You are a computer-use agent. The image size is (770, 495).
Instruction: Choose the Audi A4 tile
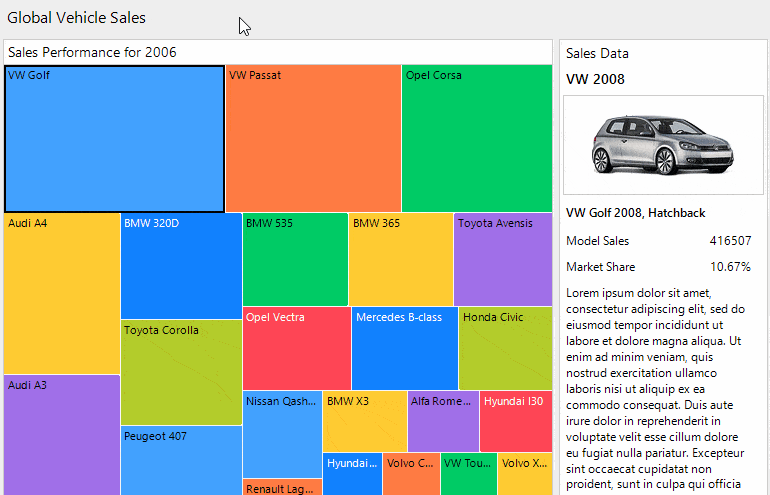[62, 294]
